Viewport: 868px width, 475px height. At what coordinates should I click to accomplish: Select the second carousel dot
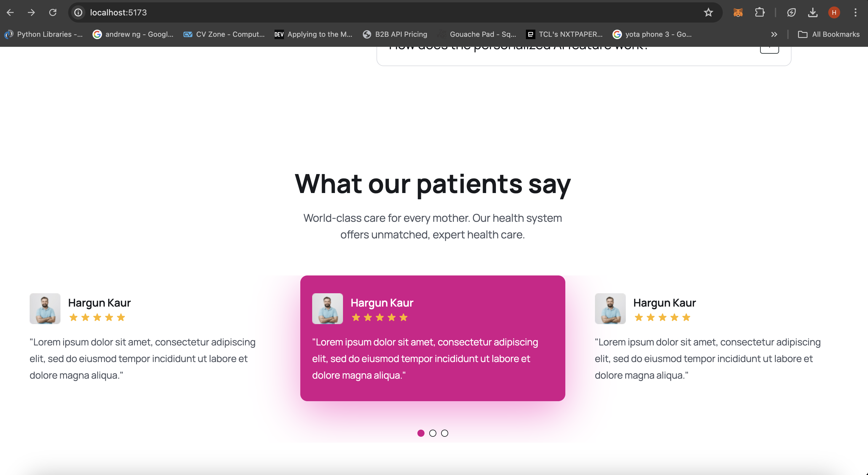click(433, 433)
